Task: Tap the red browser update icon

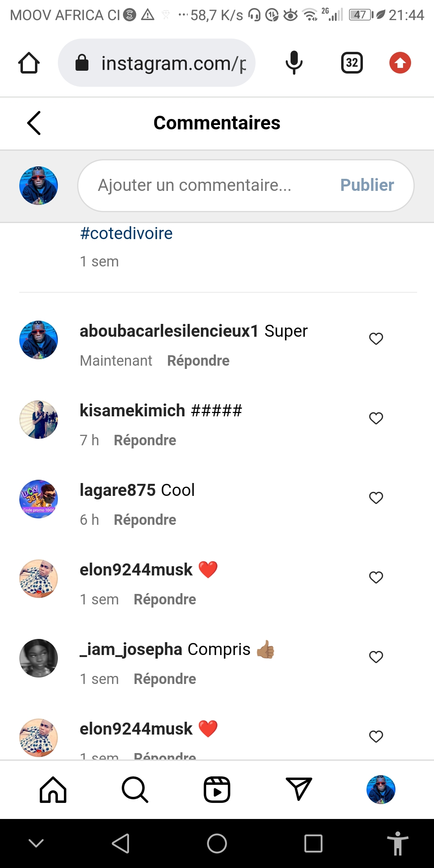Action: pyautogui.click(x=400, y=63)
